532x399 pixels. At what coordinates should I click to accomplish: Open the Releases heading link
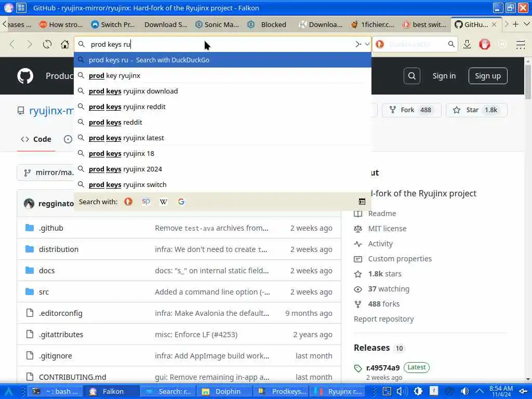point(371,348)
